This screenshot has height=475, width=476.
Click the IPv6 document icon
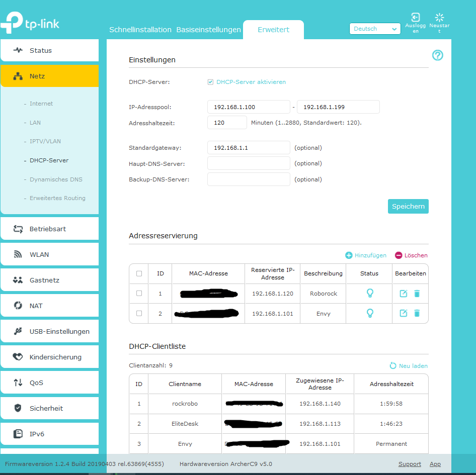click(18, 434)
